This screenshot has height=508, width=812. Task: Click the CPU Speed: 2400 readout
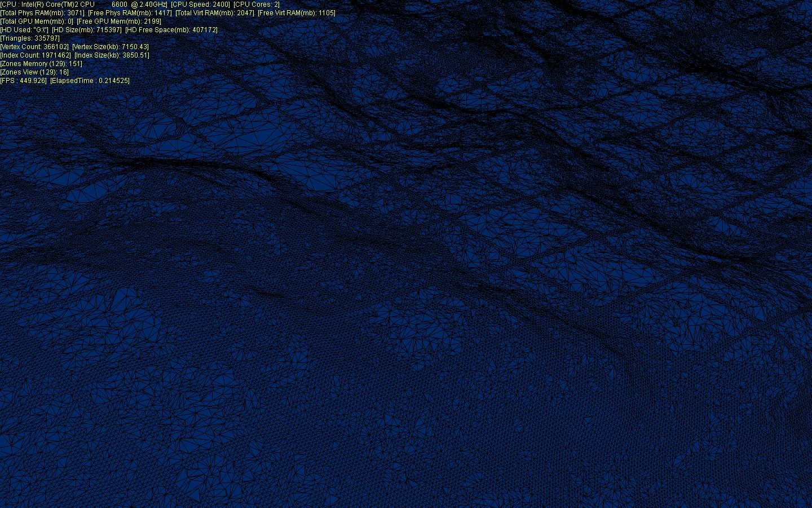click(x=200, y=5)
